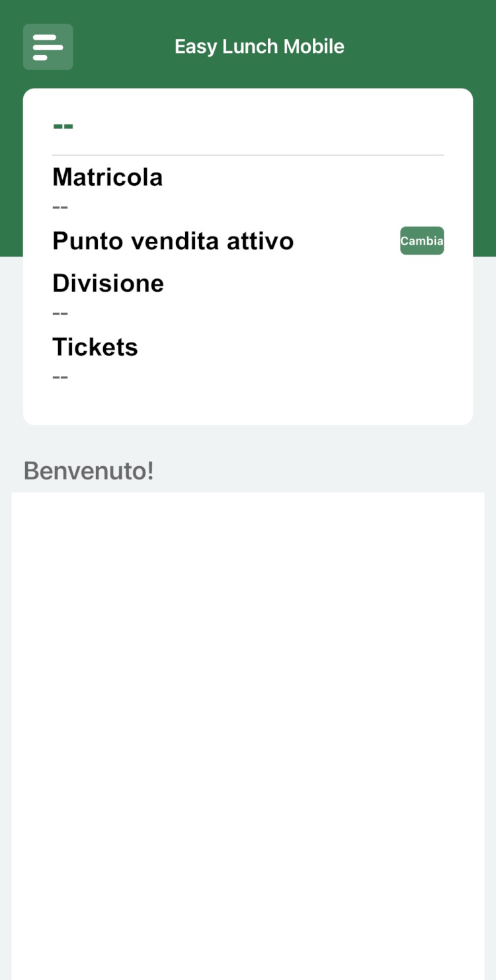
Task: Click the word vendita in the card
Action: click(175, 241)
